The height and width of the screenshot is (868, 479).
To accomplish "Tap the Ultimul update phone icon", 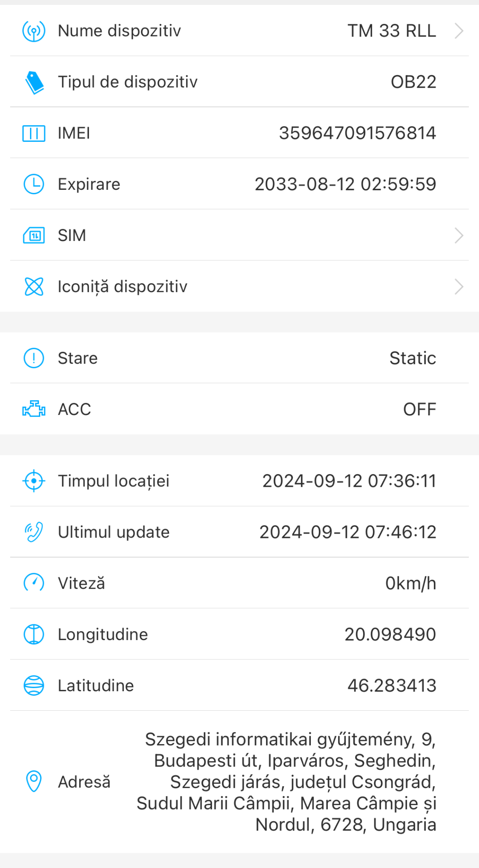I will [34, 532].
